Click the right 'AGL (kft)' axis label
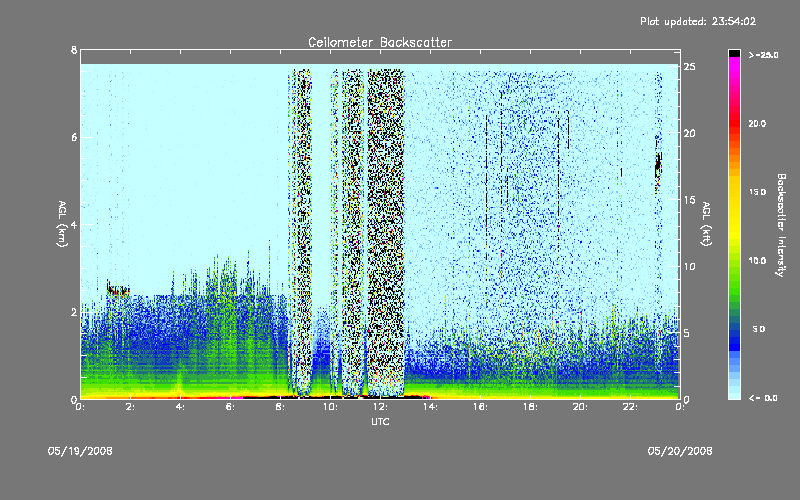The height and width of the screenshot is (500, 800). point(707,224)
